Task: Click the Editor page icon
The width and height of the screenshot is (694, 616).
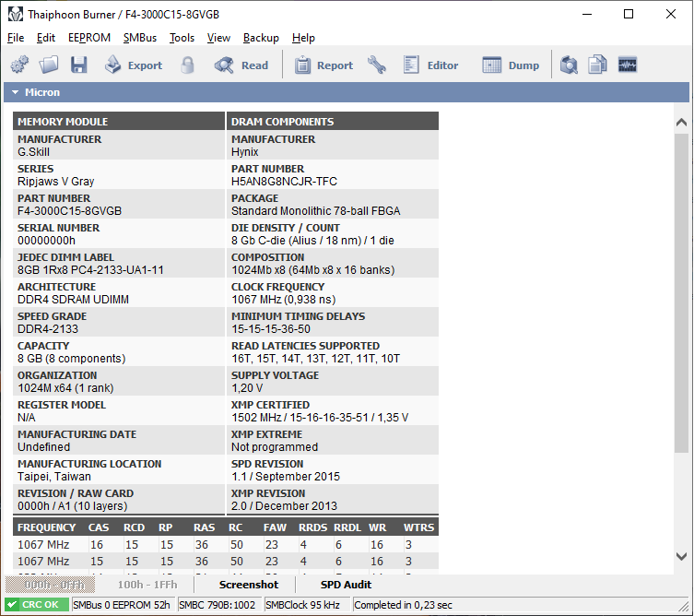Action: click(411, 65)
